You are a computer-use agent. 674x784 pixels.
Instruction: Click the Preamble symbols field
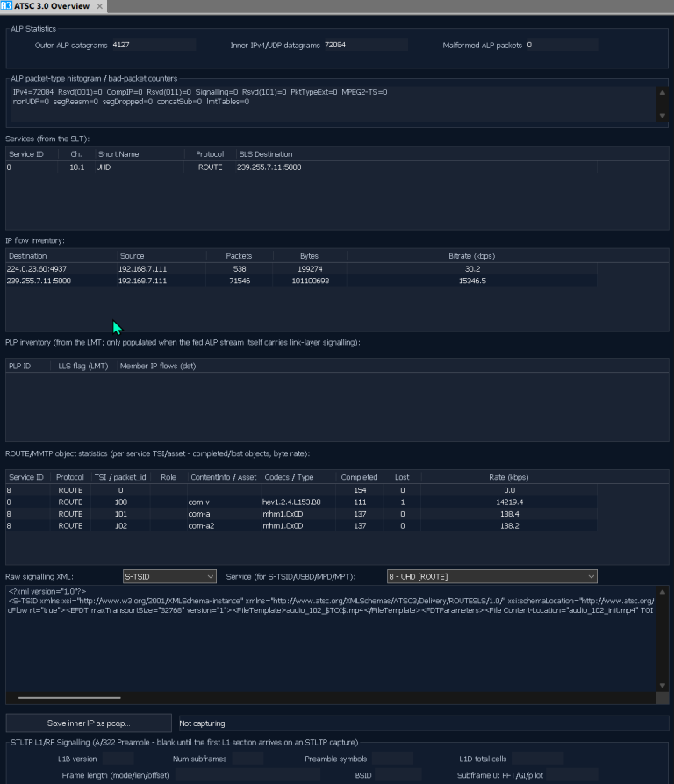[392, 759]
